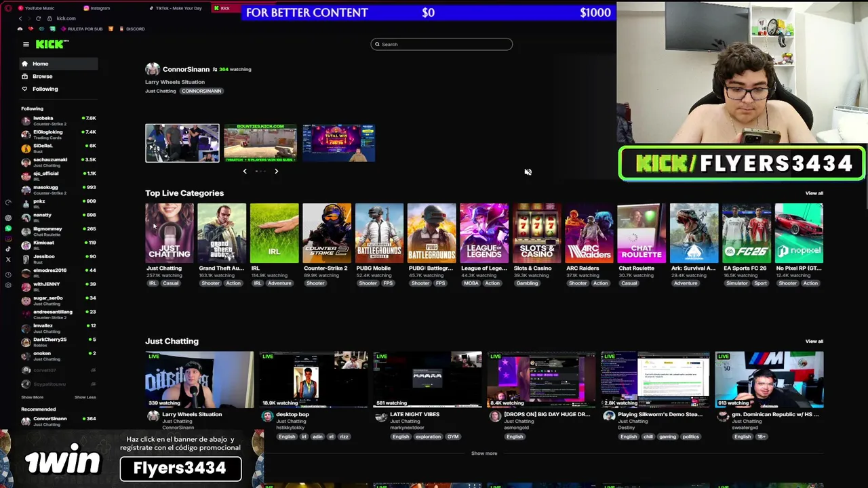Open ConnorSinann channel name link
Viewport: 868px width, 488px height.
186,69
